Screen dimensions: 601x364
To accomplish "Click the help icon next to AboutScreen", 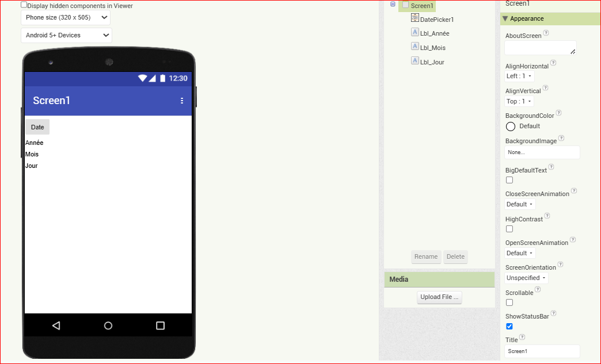I will [x=546, y=33].
